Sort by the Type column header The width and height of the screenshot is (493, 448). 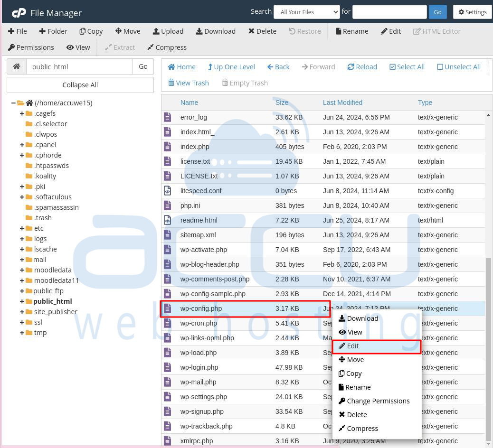pos(425,103)
